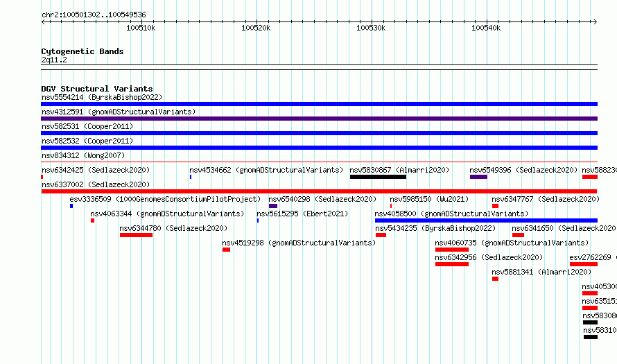Viewport: 617px width, 364px height.
Task: Click the blue bar under nsv4058500
Action: [x=487, y=220]
